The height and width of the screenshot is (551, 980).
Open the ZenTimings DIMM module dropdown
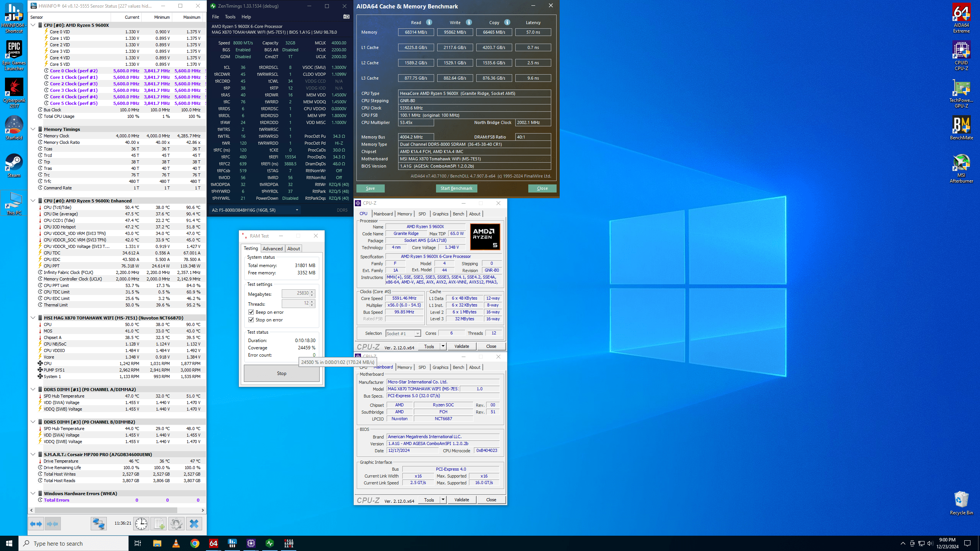(x=297, y=210)
